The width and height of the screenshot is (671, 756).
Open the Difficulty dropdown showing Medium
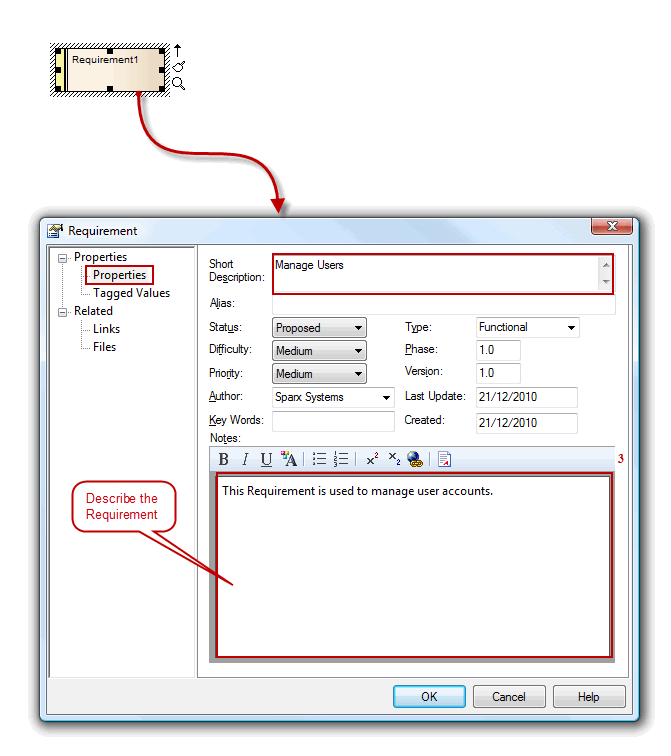[x=319, y=351]
